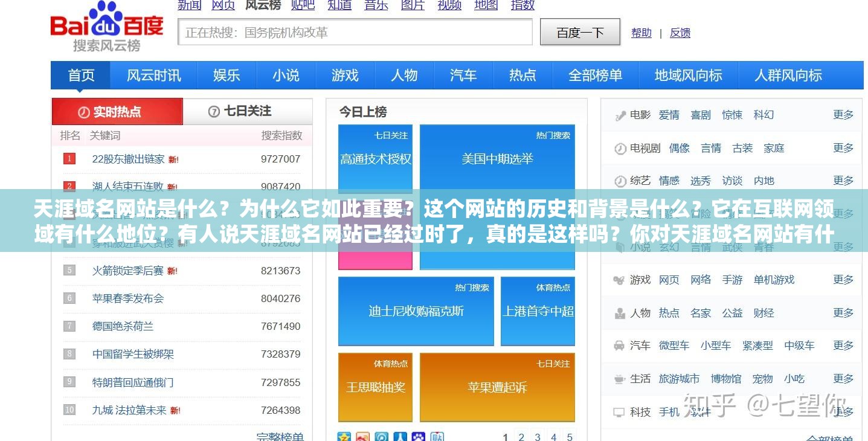Click the gray rank 8 badge
Viewport: 868px width, 441px height.
[69, 353]
